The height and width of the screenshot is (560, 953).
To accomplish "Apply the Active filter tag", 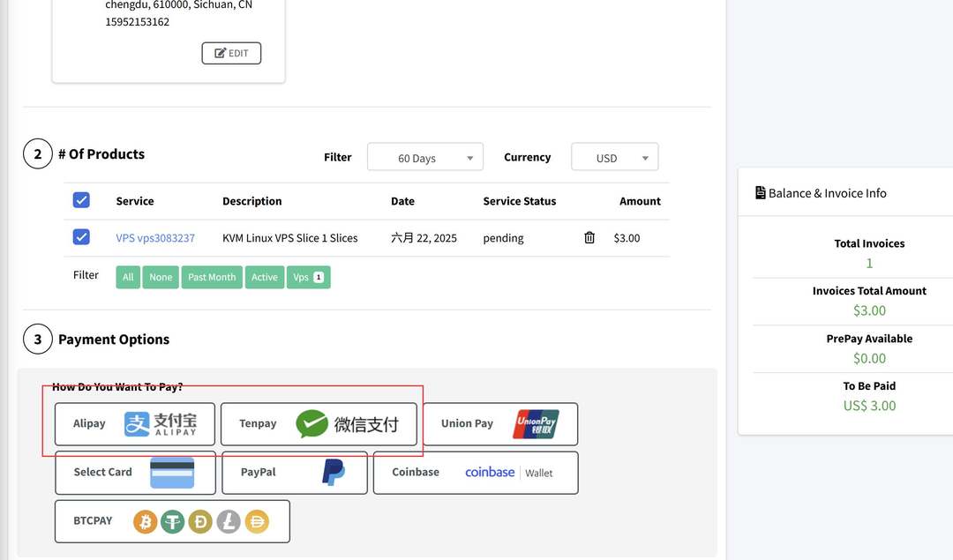I will pos(265,277).
